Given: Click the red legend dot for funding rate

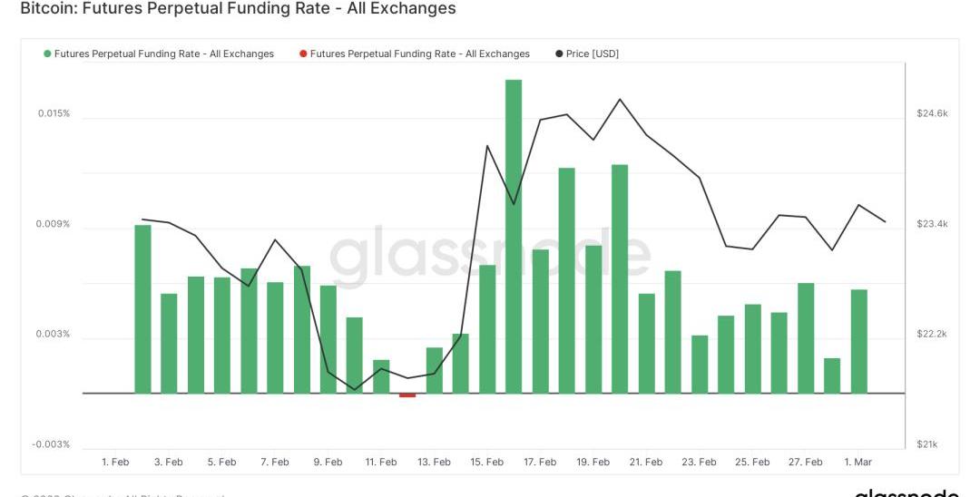Looking at the screenshot, I should click(303, 54).
